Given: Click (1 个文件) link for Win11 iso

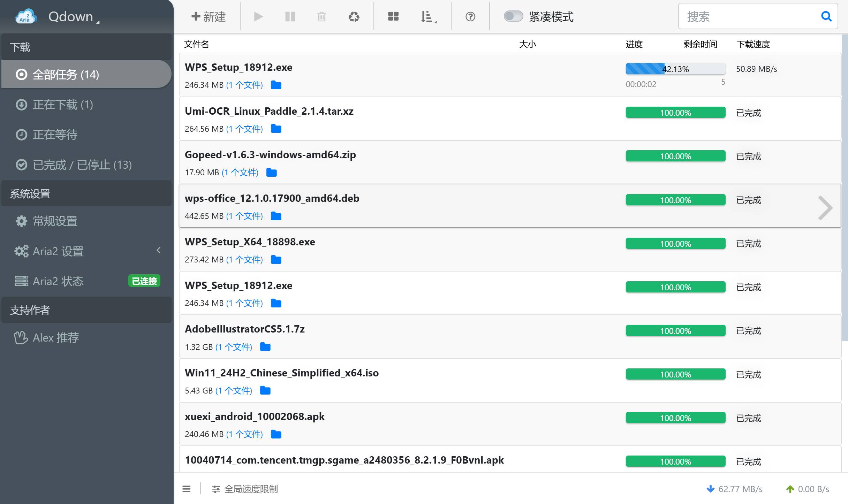Looking at the screenshot, I should [x=234, y=390].
